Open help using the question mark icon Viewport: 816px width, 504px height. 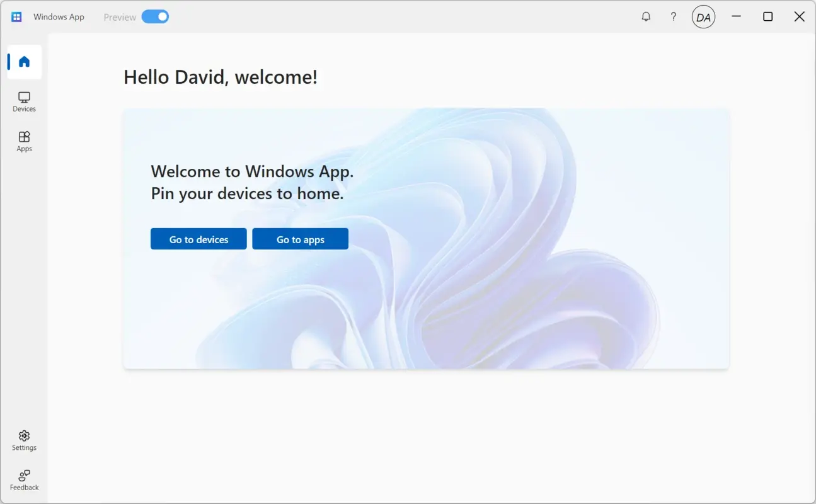coord(674,16)
